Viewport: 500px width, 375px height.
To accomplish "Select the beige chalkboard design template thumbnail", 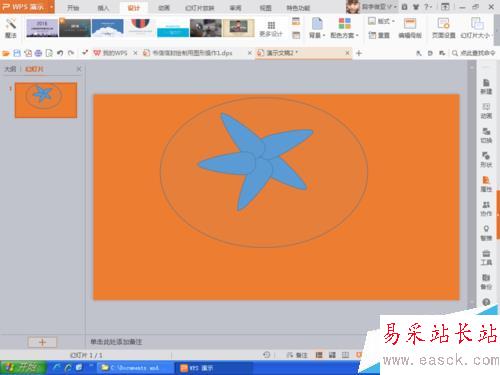I will pyautogui.click(x=238, y=28).
